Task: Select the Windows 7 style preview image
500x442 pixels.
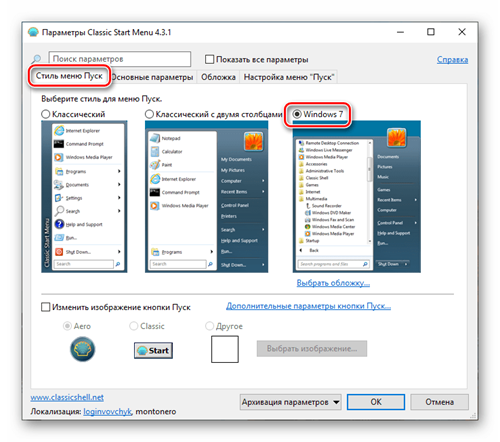Action: tap(357, 197)
